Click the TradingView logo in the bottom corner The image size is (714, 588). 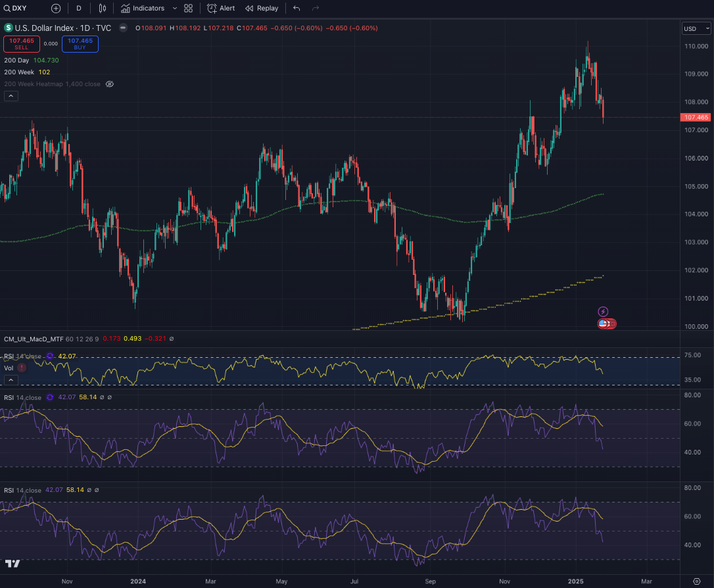[12, 564]
